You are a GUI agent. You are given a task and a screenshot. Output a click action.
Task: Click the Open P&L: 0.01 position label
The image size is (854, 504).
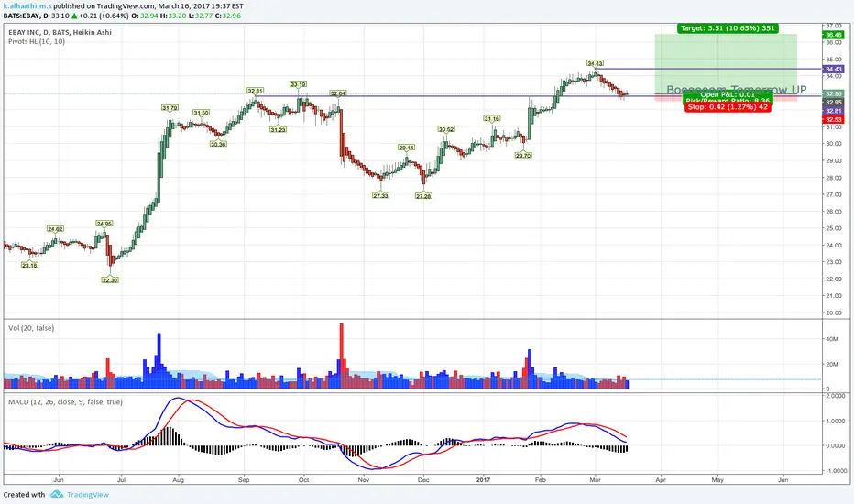[x=728, y=94]
